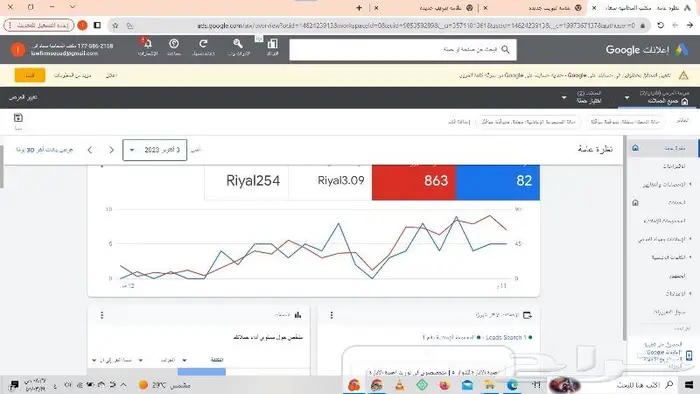700x394 pixels.
Task: Open the sidebar item above Campaigns
Action: (x=664, y=184)
